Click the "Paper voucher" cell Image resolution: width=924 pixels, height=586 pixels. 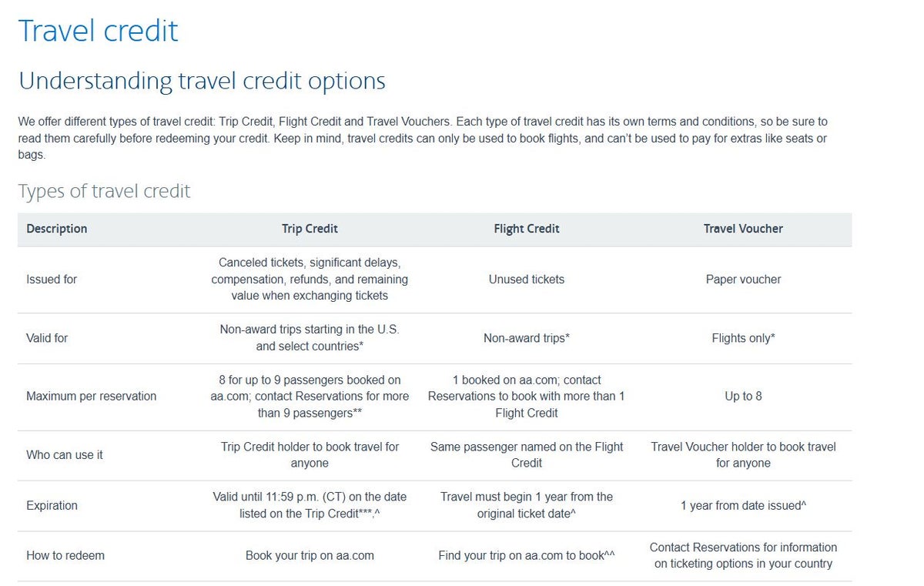(x=743, y=280)
